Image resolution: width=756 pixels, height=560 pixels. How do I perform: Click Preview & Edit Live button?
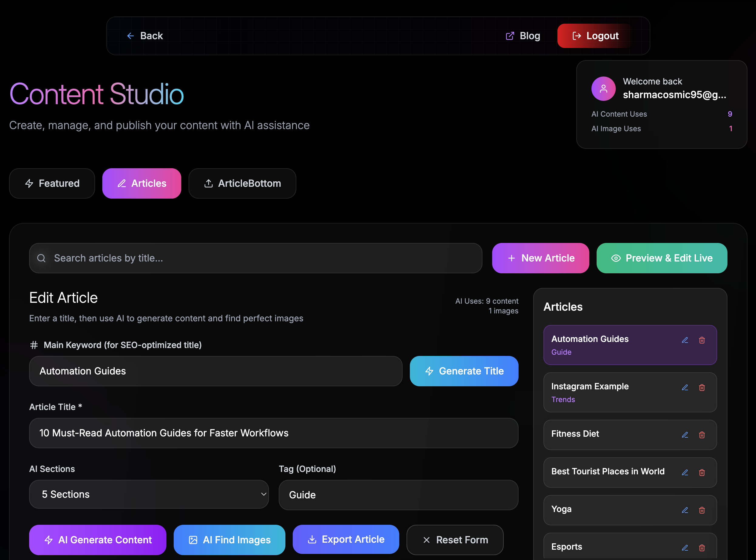coord(662,258)
